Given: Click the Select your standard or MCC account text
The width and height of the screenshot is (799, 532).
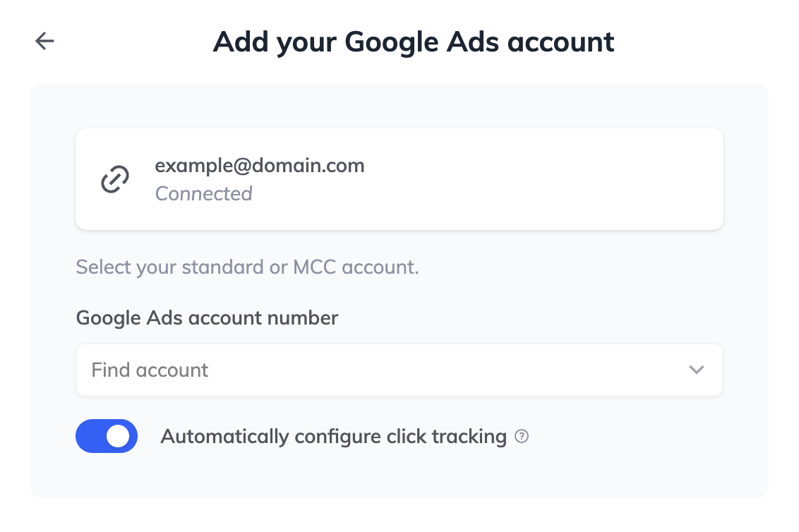Looking at the screenshot, I should point(247,267).
